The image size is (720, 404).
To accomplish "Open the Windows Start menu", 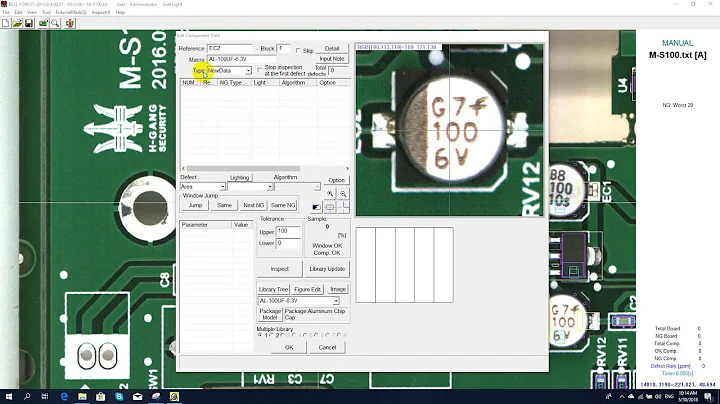I will 9,397.
